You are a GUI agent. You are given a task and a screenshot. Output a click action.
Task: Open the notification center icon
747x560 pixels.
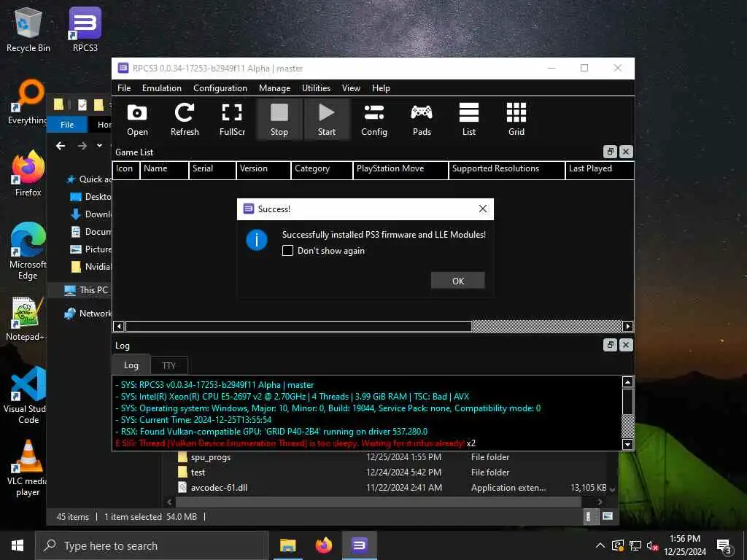tap(724, 545)
